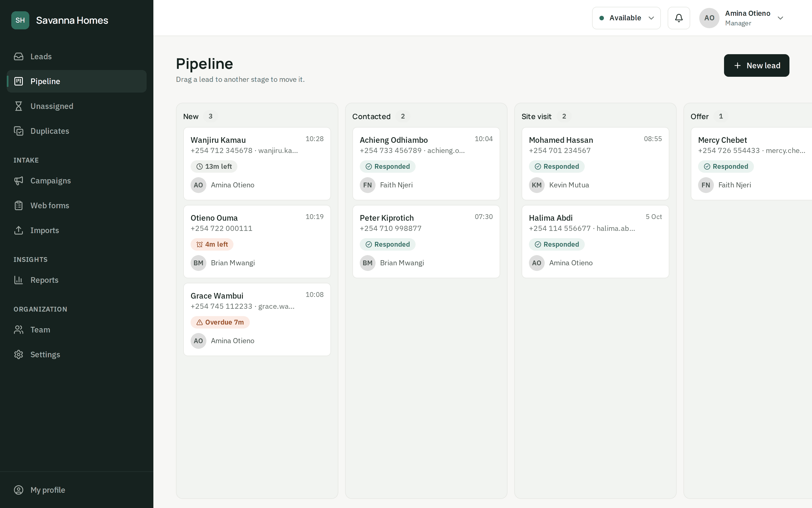
Task: Click Kevin Mutua assignee name
Action: click(569, 185)
